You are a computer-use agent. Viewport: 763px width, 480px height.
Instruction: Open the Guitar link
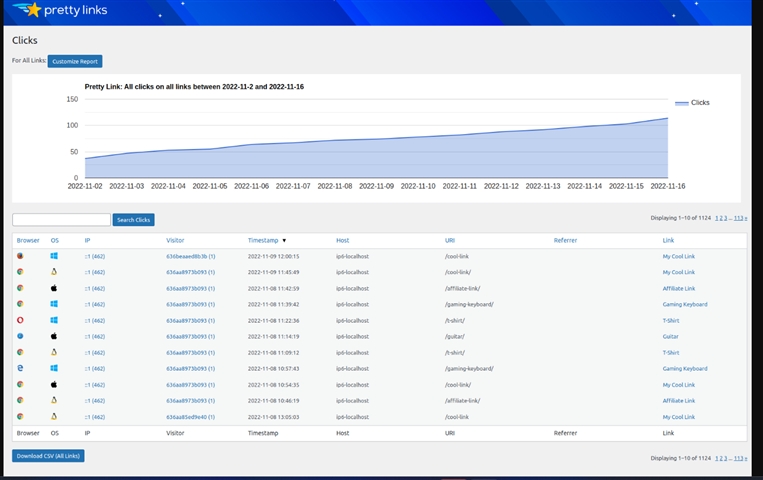[x=670, y=336]
